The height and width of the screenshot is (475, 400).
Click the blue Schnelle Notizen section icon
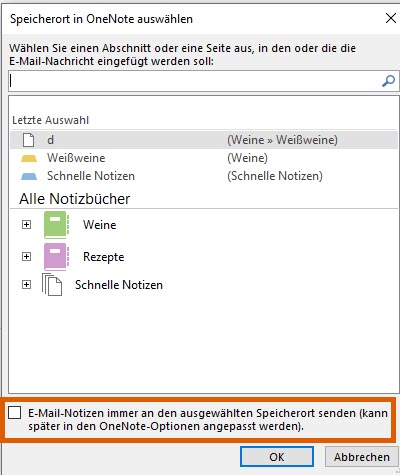pos(29,176)
